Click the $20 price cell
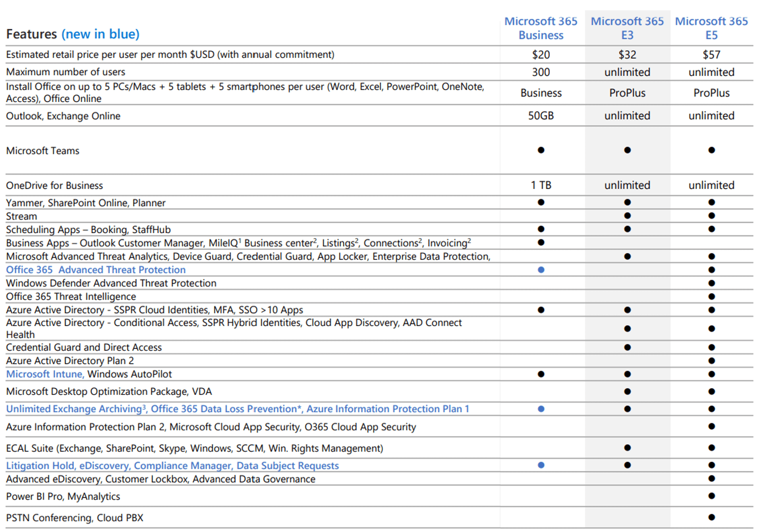 pyautogui.click(x=541, y=54)
